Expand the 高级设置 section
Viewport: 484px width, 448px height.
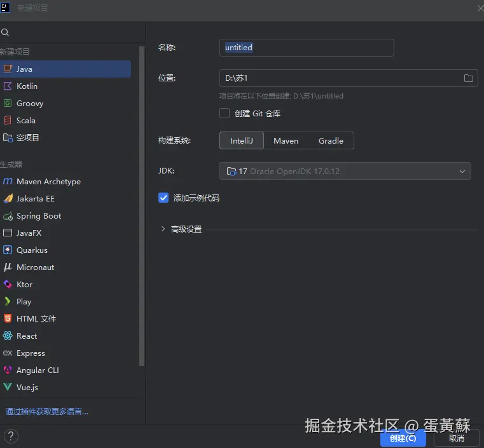tap(163, 229)
